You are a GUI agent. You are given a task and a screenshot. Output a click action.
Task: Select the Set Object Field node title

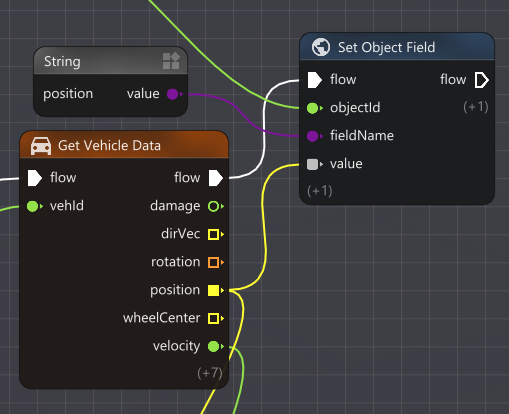[x=387, y=47]
